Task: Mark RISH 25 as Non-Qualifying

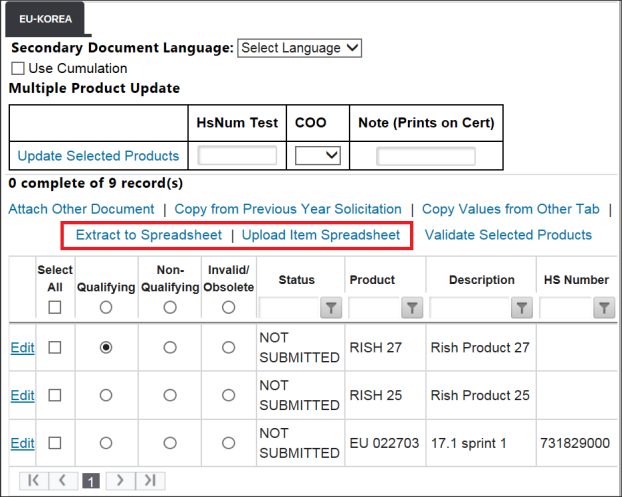Action: tap(170, 395)
